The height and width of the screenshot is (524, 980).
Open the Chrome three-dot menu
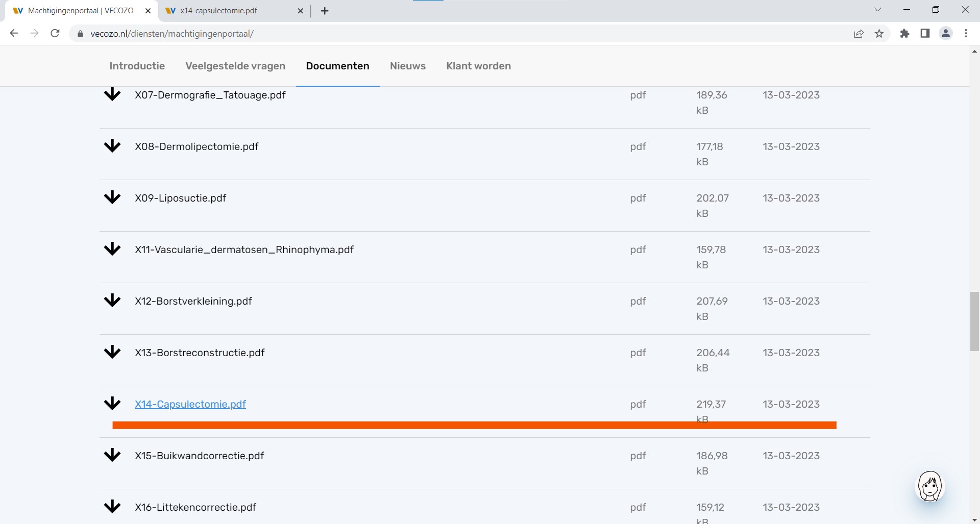click(966, 34)
